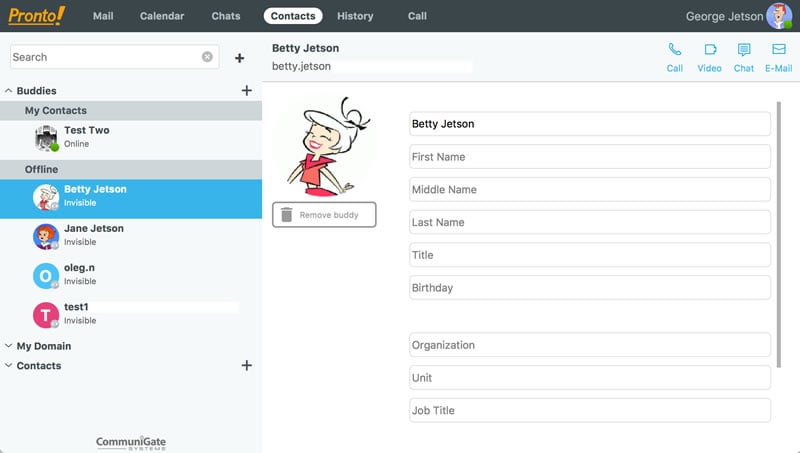This screenshot has height=453, width=800.
Task: Collapse the Buddies section
Action: coord(9,91)
